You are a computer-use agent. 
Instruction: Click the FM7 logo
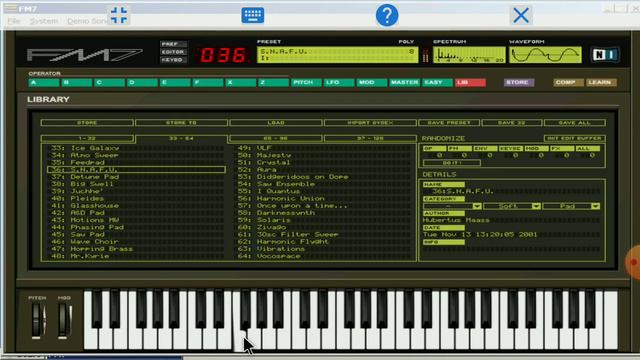point(85,55)
